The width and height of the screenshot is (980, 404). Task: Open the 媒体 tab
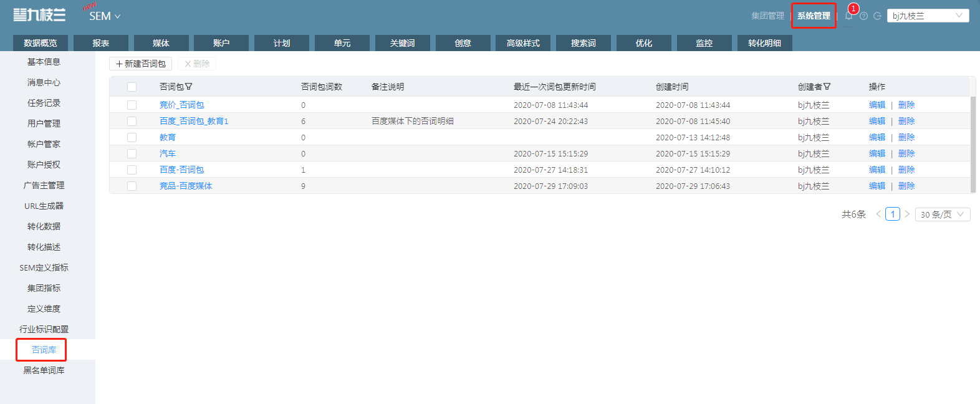click(161, 43)
